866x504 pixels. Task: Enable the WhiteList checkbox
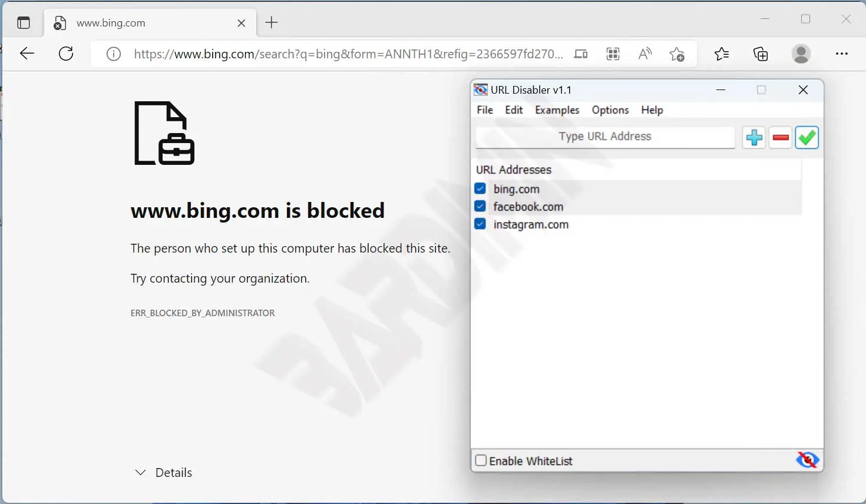coord(481,460)
